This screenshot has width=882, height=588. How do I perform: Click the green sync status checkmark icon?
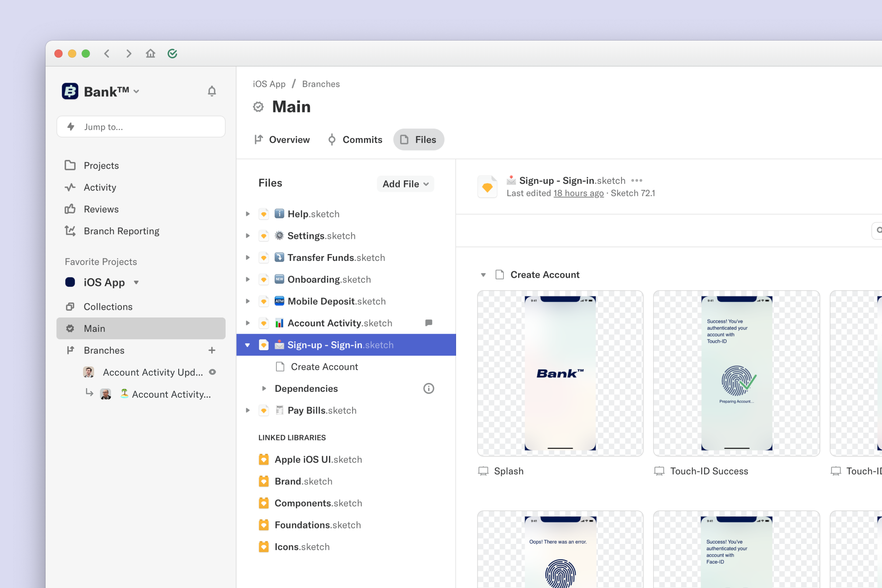click(x=172, y=54)
